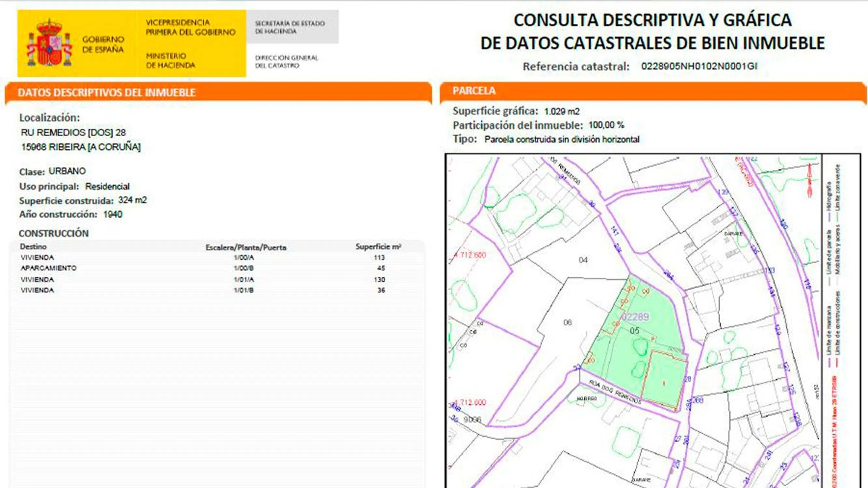Image resolution: width=868 pixels, height=488 pixels.
Task: Click the Dirección General del Catastro text
Action: point(286,61)
